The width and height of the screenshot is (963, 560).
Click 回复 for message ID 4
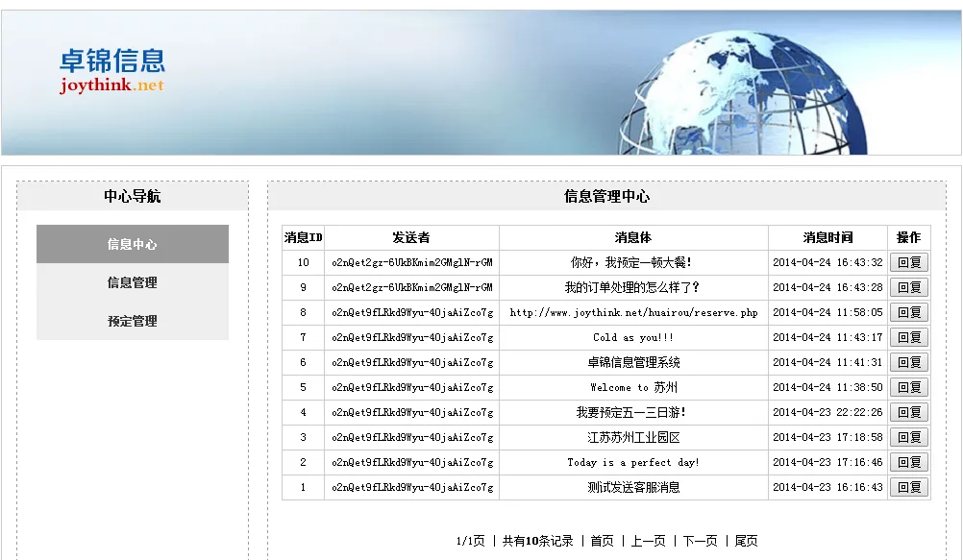909,413
